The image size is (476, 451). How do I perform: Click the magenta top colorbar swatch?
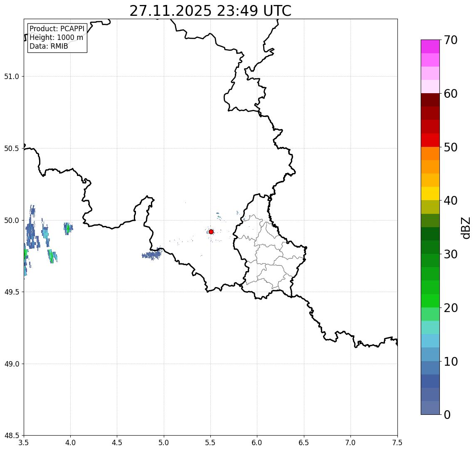coord(430,47)
